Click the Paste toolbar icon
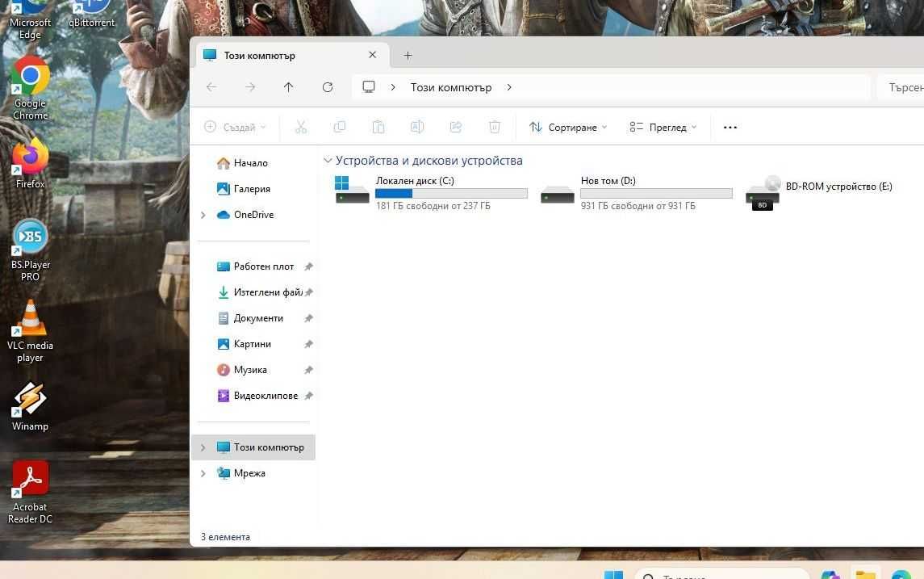 tap(378, 127)
